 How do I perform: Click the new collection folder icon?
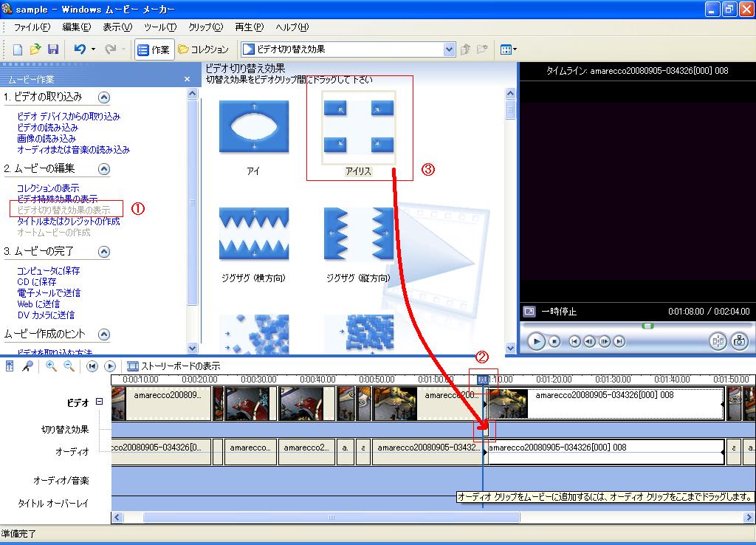click(x=482, y=49)
